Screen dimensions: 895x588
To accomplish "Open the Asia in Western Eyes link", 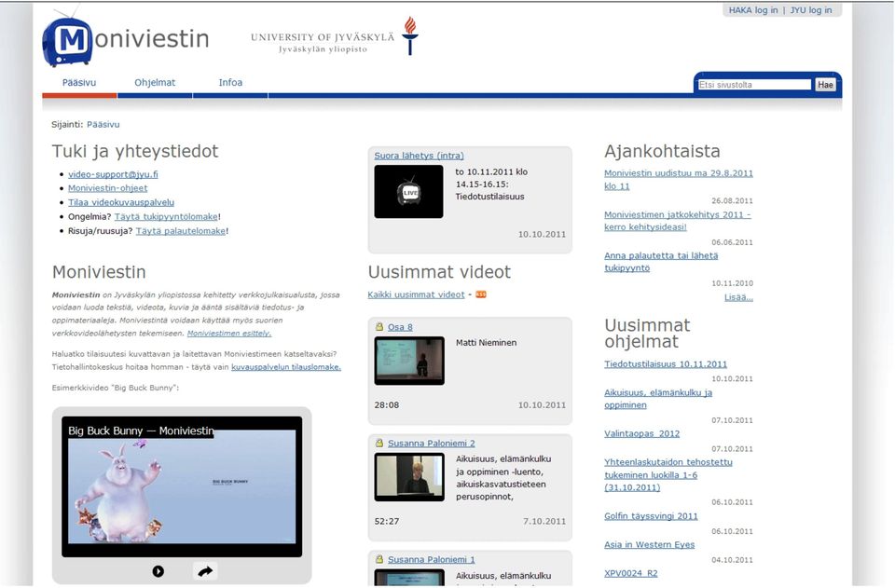I will tap(650, 544).
